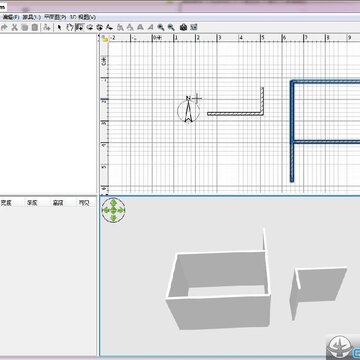Click the bold text style icon
The width and height of the screenshot is (360, 360).
pos(141,27)
